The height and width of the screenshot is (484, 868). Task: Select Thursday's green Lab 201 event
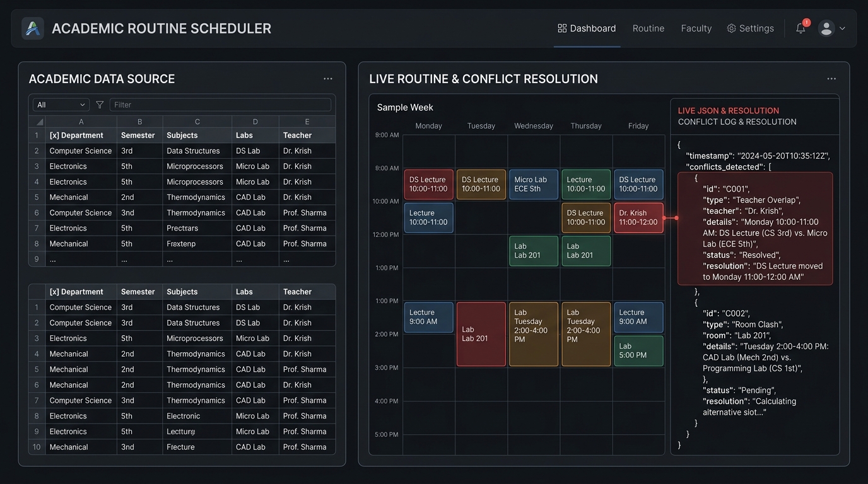coord(586,251)
